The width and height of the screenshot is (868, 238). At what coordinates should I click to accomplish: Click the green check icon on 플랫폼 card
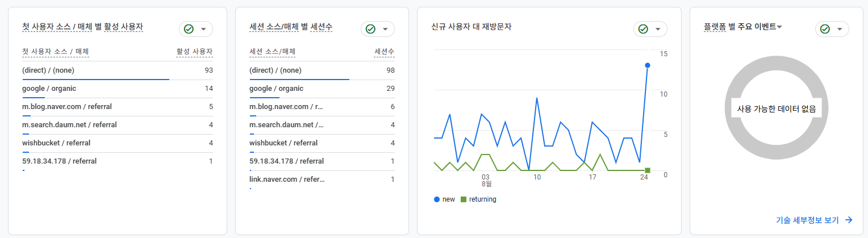coord(825,29)
